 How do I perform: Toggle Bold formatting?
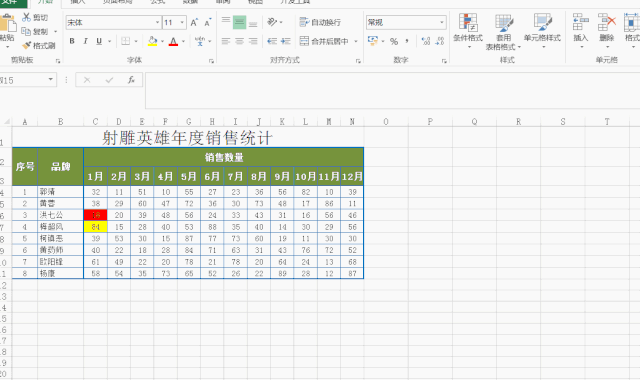[72, 41]
